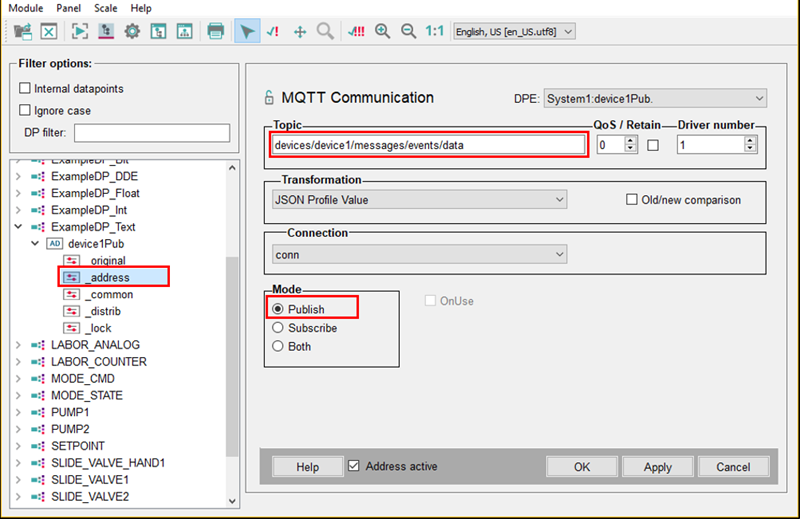
Task: Click the datapoint icon of SETPOINT
Action: point(38,446)
